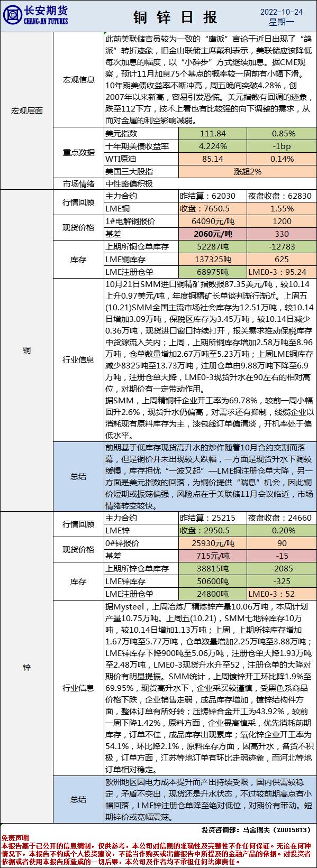
Task: Select the 铜锌日报 report title
Action: (175, 16)
